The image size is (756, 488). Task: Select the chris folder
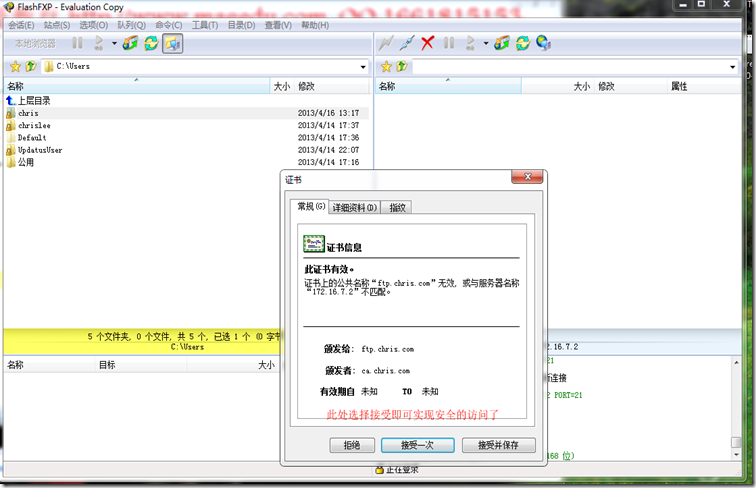(186, 113)
